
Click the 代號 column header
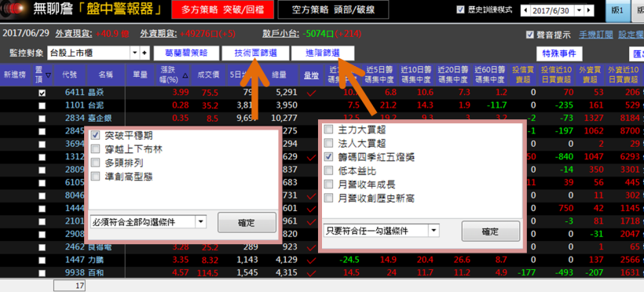click(69, 75)
